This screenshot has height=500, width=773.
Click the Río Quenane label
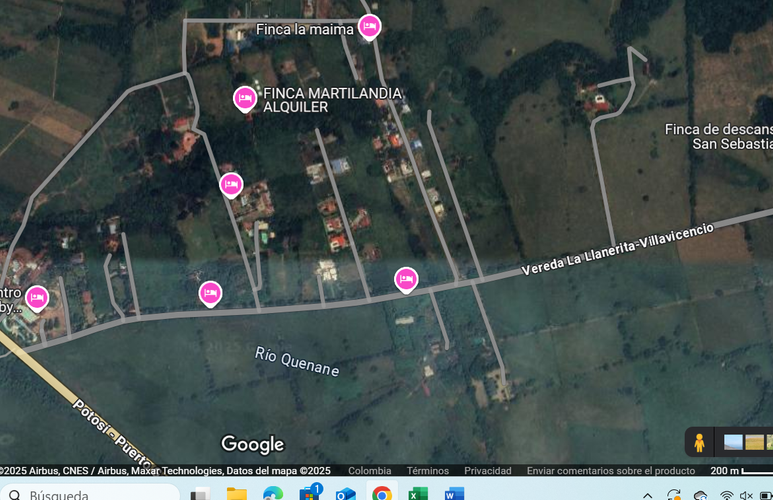tap(297, 361)
